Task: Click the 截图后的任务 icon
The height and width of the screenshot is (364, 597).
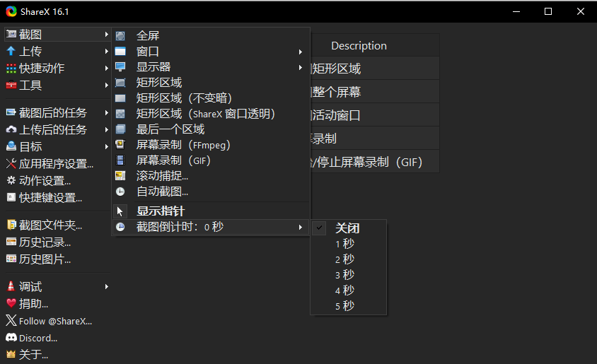Action: pyautogui.click(x=11, y=112)
